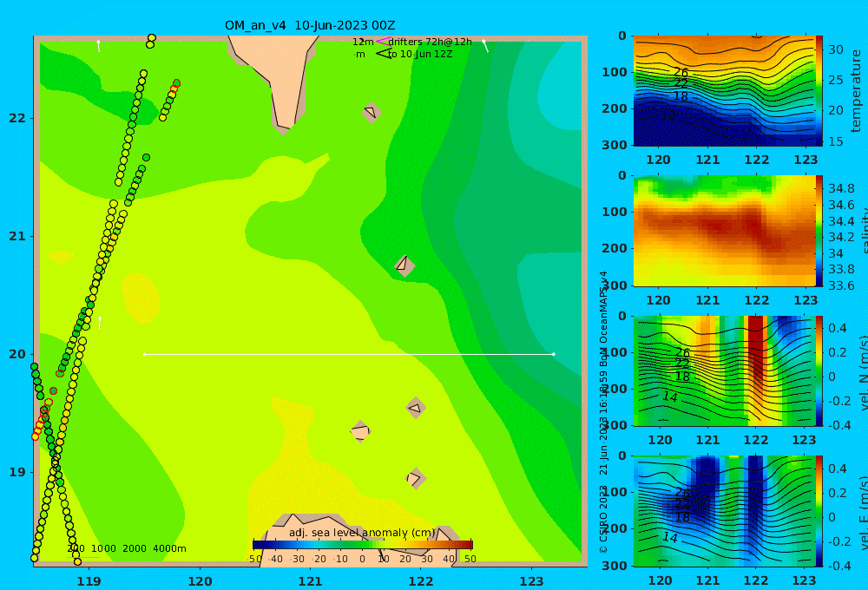Click the white drifter marker at top right of map
Image resolution: width=868 pixels, height=590 pixels.
[x=485, y=46]
